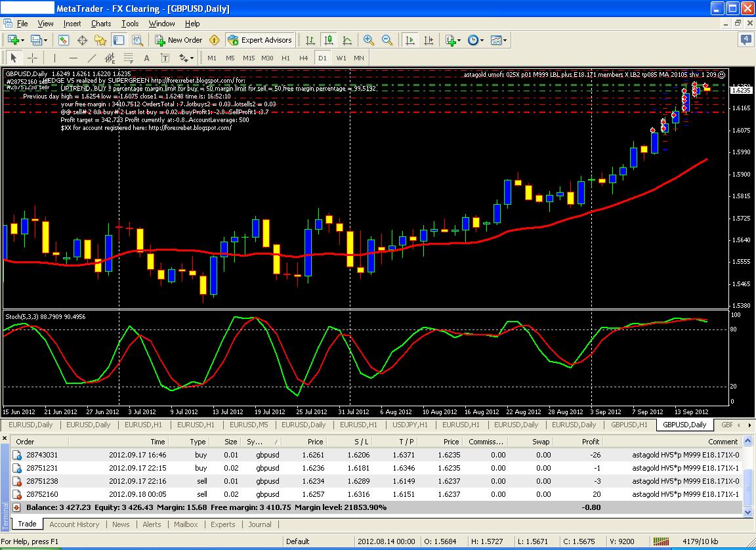Select the Text Label tool
Viewport: 756px width, 550px height.
165,58
